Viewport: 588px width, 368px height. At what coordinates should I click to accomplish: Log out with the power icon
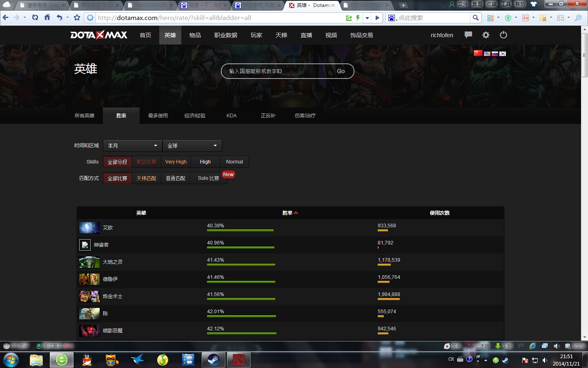click(x=503, y=35)
